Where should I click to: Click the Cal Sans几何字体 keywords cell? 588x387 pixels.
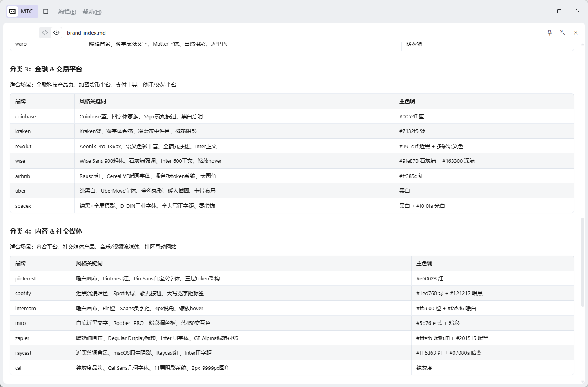click(241, 368)
